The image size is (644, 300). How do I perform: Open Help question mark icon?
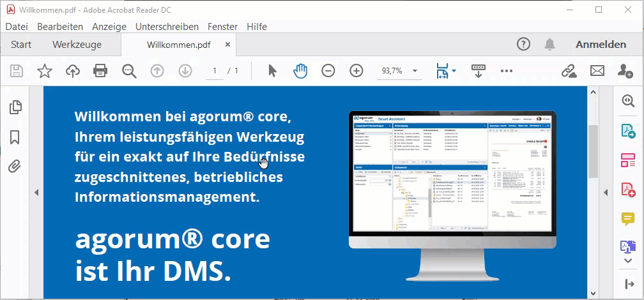tap(523, 44)
